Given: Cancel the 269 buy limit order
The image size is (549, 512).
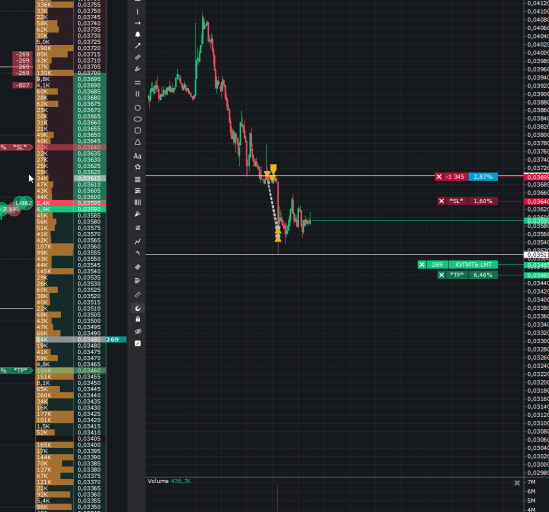Looking at the screenshot, I should pos(422,264).
